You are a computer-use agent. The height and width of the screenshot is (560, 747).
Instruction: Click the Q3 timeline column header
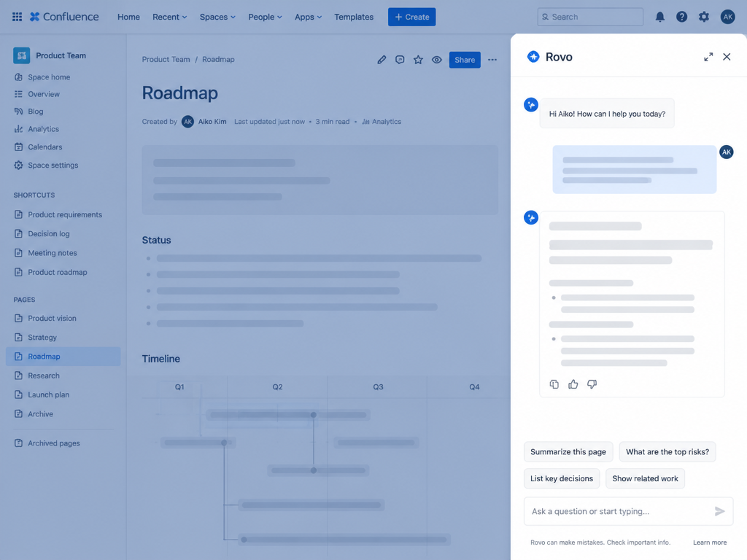coord(378,387)
